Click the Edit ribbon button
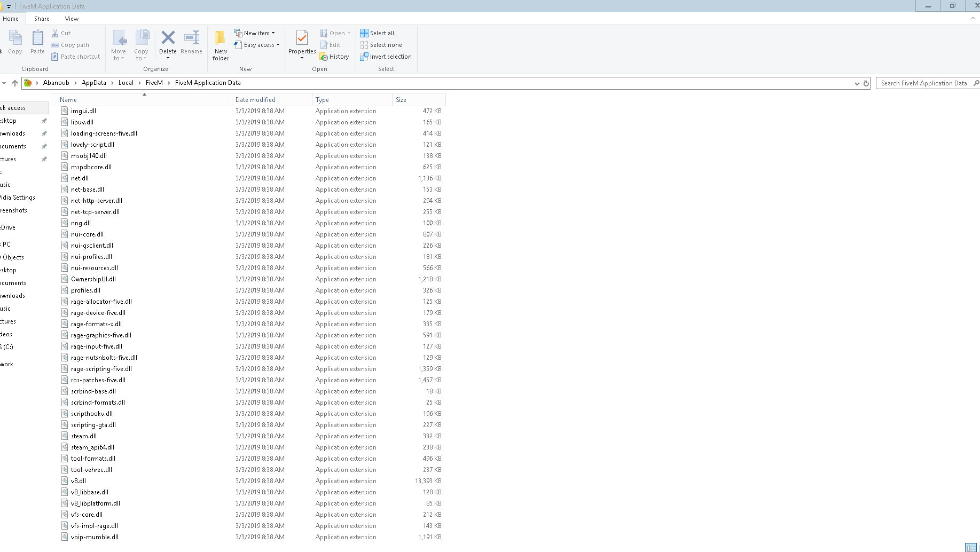The width and height of the screenshot is (980, 552). pos(330,45)
